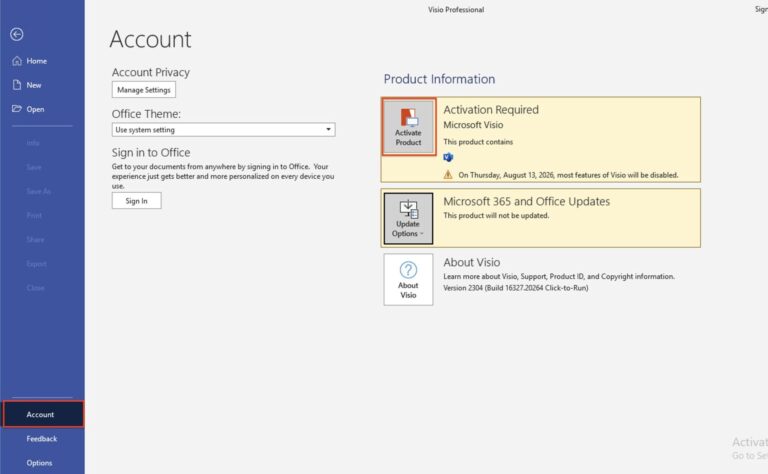Click the Home house icon

point(17,61)
